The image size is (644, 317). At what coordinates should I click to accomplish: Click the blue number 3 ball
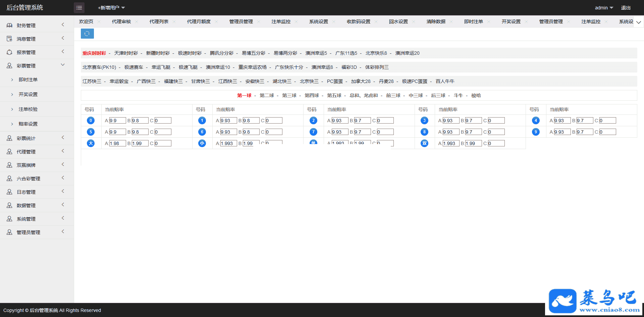pyautogui.click(x=424, y=121)
